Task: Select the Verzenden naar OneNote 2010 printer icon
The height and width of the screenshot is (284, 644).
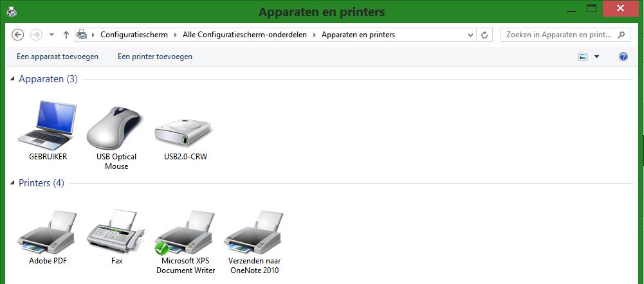Action: [254, 233]
